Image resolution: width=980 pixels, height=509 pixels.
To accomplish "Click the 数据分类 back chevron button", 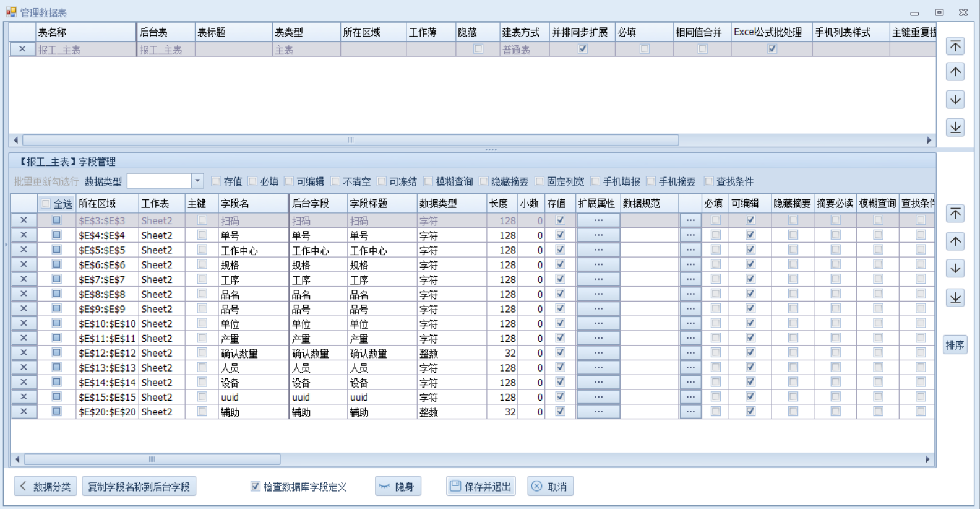I will pyautogui.click(x=45, y=487).
